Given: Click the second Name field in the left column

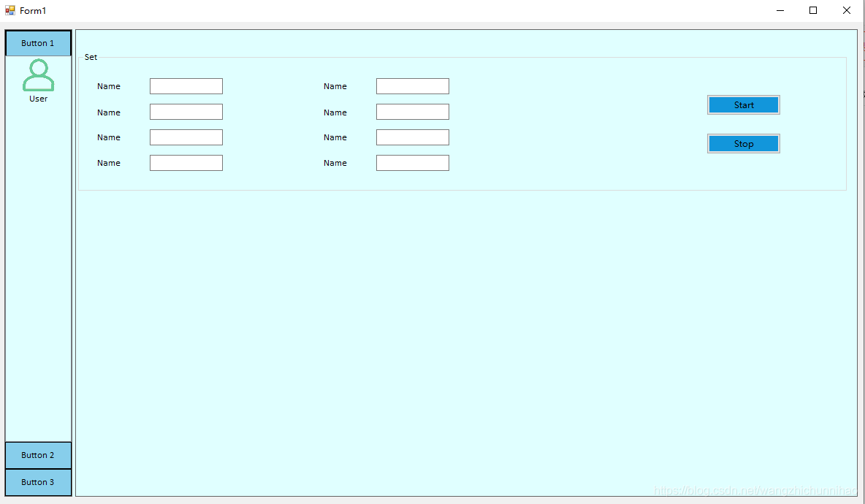Looking at the screenshot, I should pyautogui.click(x=186, y=111).
